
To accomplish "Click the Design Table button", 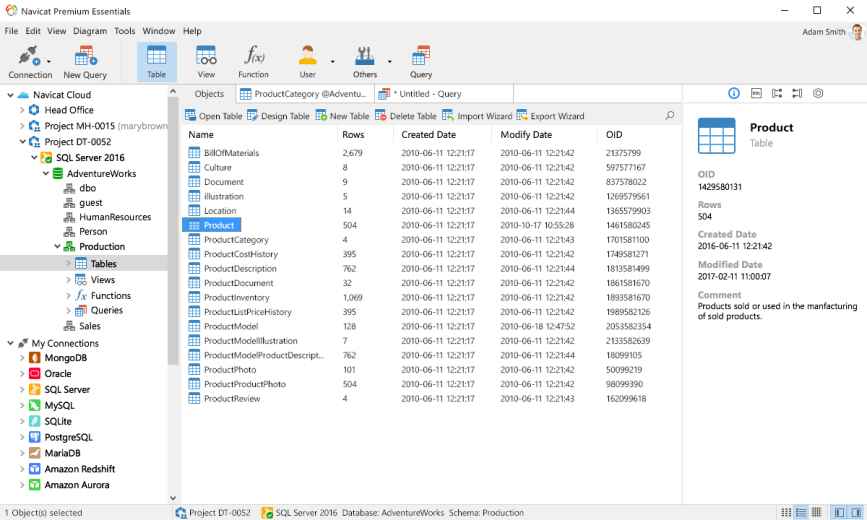I will coord(279,116).
